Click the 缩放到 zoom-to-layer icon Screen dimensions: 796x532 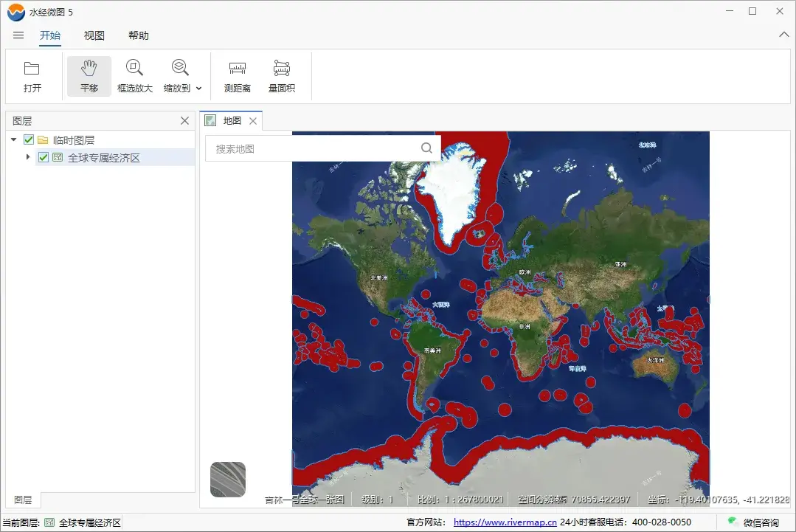(x=180, y=68)
